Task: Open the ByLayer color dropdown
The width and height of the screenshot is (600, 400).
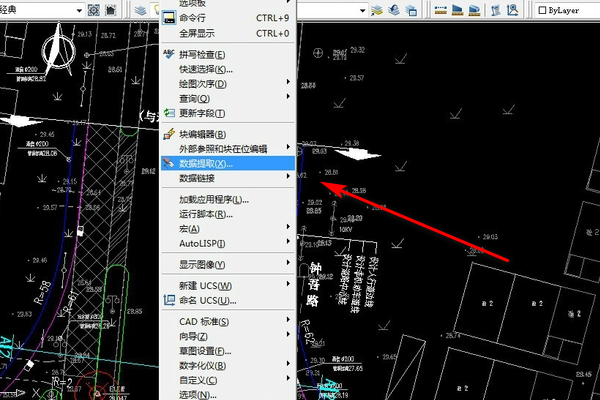Action: pos(567,10)
